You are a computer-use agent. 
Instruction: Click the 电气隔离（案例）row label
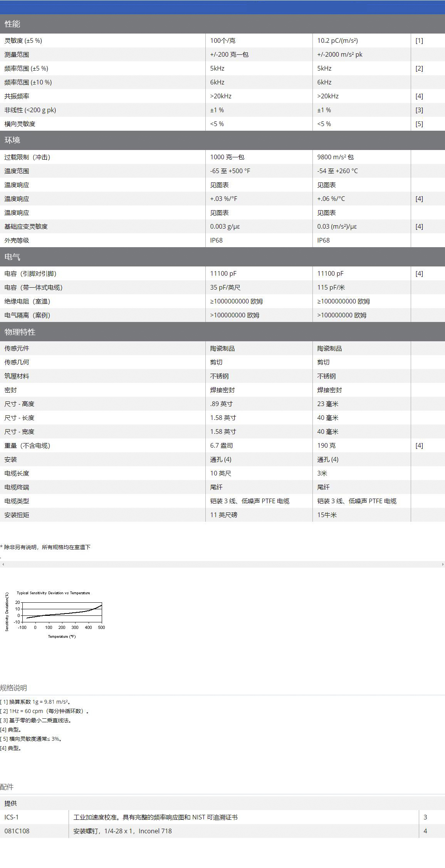pos(27,315)
